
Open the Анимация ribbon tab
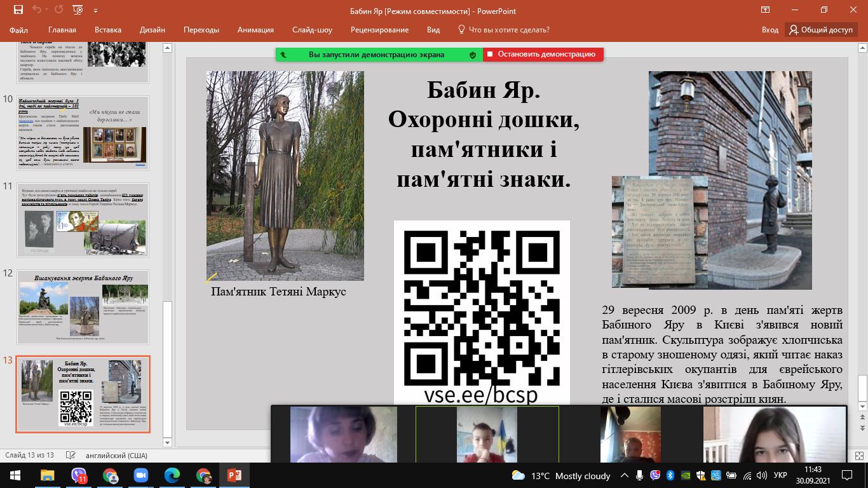(x=255, y=30)
